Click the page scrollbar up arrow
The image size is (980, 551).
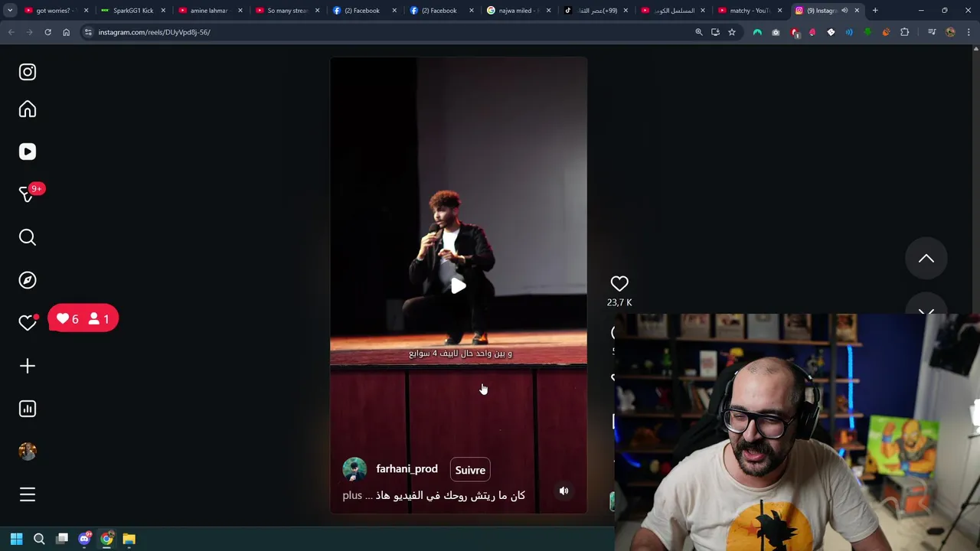click(x=975, y=49)
